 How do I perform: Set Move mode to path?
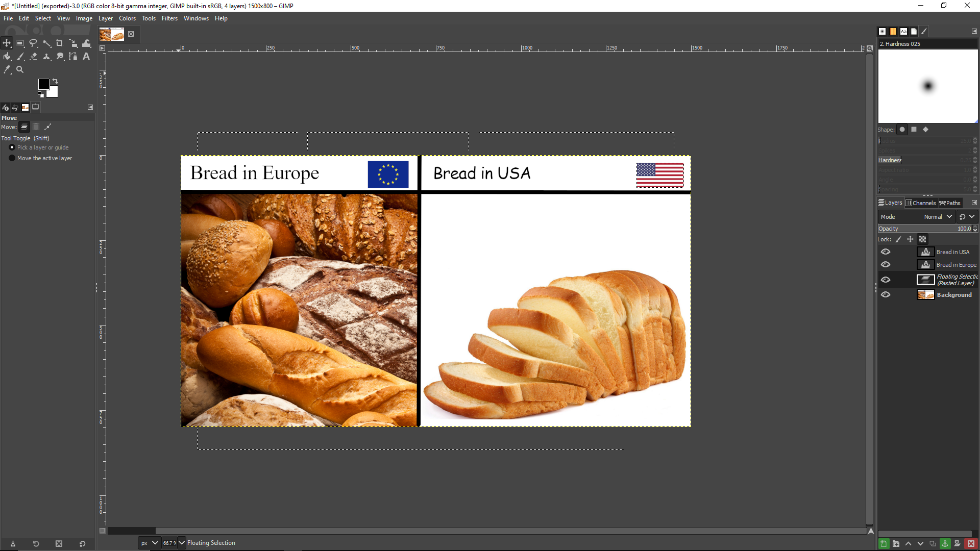point(48,127)
